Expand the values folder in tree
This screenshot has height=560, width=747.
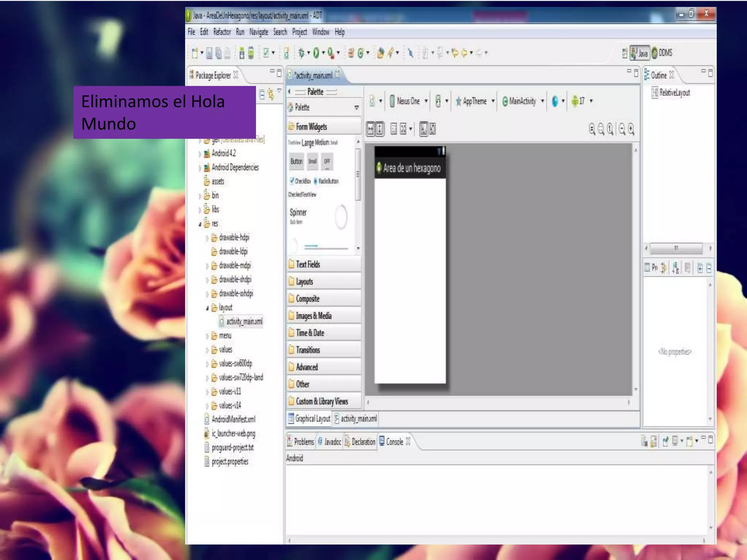click(207, 350)
